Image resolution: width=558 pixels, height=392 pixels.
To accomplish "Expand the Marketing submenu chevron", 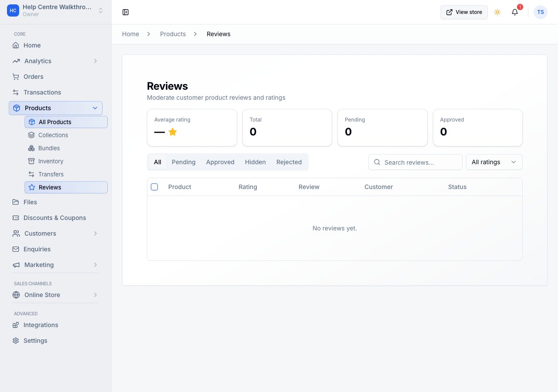I will pos(95,265).
